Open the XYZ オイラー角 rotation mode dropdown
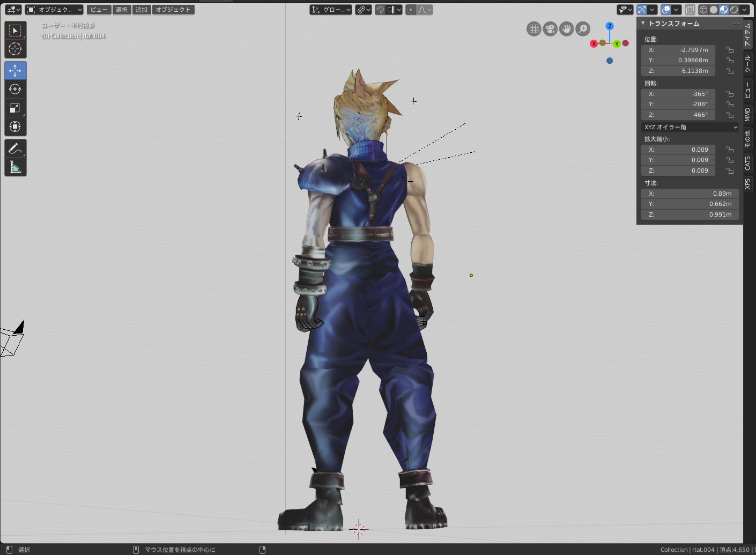This screenshot has height=555, width=756. click(690, 127)
